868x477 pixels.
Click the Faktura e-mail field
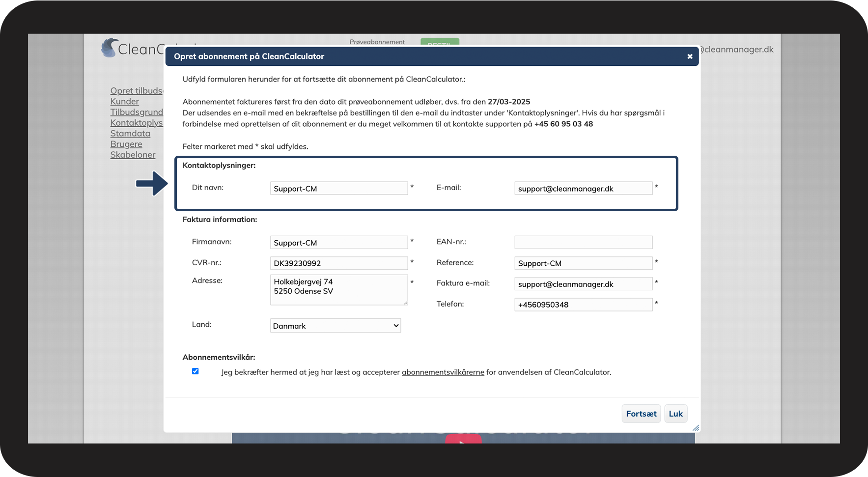coord(584,283)
